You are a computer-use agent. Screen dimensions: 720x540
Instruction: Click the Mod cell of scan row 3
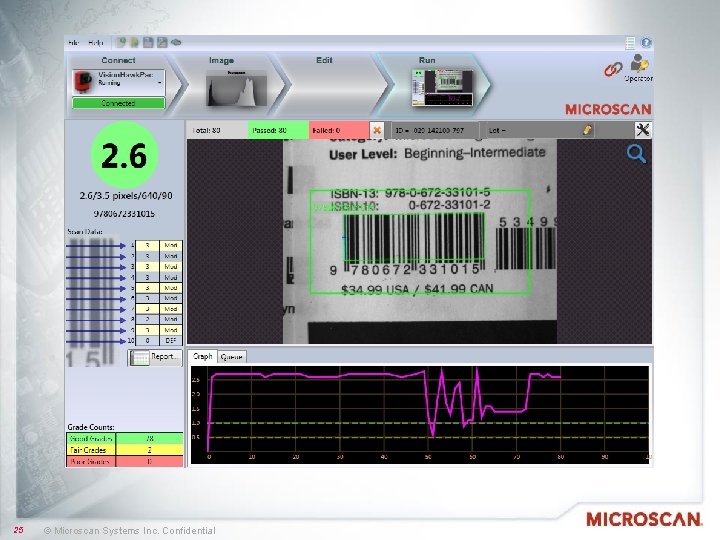tap(171, 267)
